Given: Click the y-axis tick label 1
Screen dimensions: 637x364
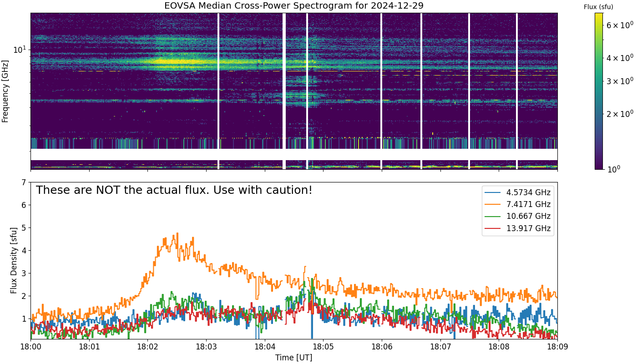Looking at the screenshot, I should pyautogui.click(x=25, y=319).
